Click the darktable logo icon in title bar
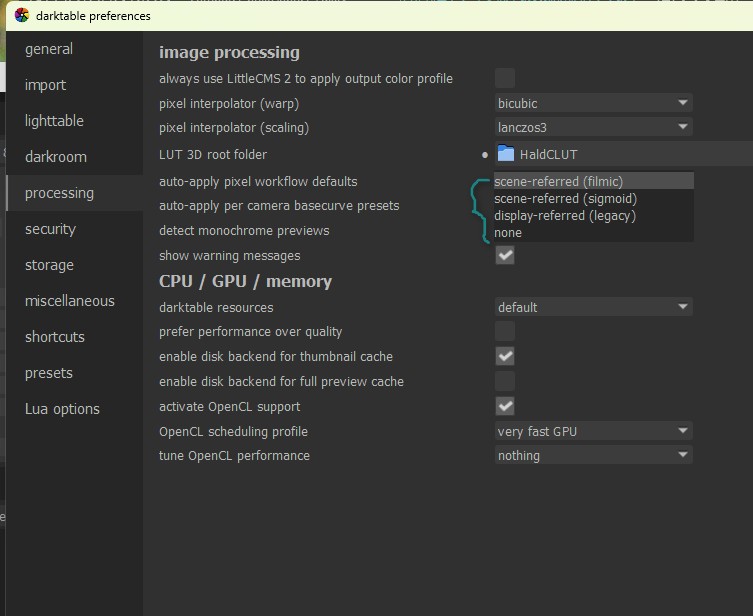Screen dimensions: 753x616 [x=21, y=15]
